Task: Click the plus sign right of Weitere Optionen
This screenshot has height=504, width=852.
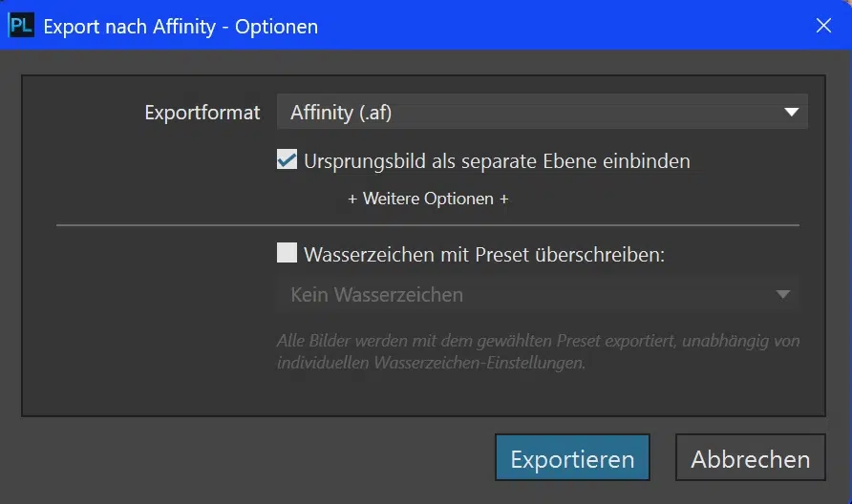Action: pos(504,199)
